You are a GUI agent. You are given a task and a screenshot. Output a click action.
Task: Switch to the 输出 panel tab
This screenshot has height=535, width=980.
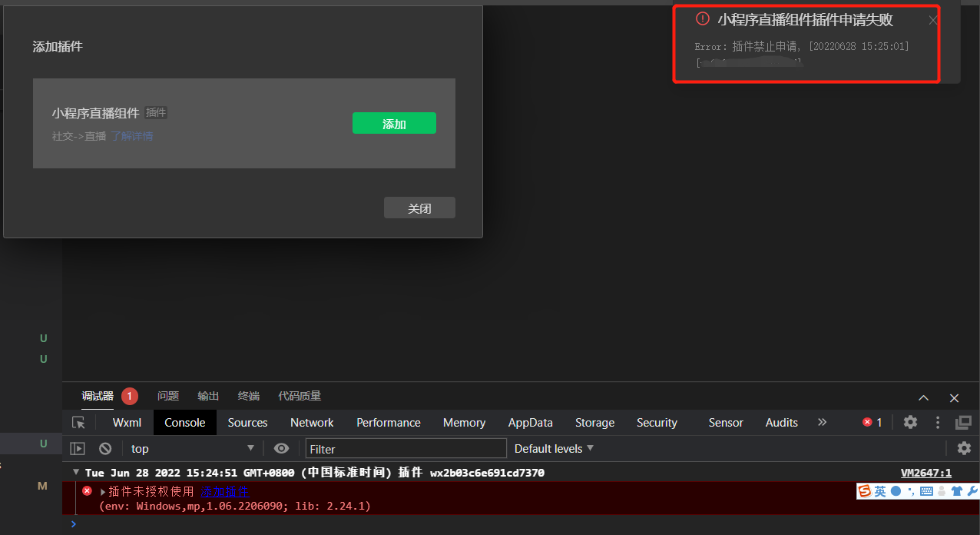(208, 397)
